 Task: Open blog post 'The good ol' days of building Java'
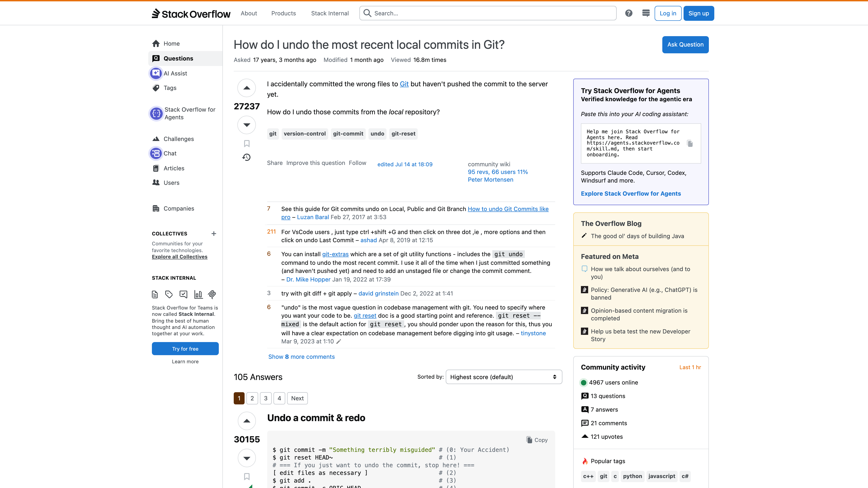point(637,236)
